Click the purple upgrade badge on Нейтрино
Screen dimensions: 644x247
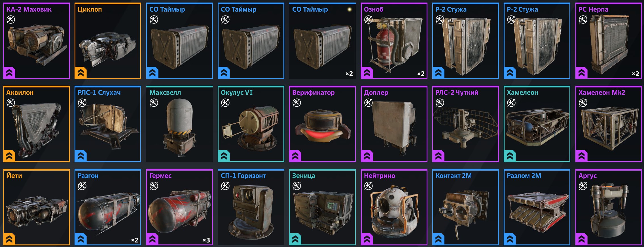[x=367, y=239]
